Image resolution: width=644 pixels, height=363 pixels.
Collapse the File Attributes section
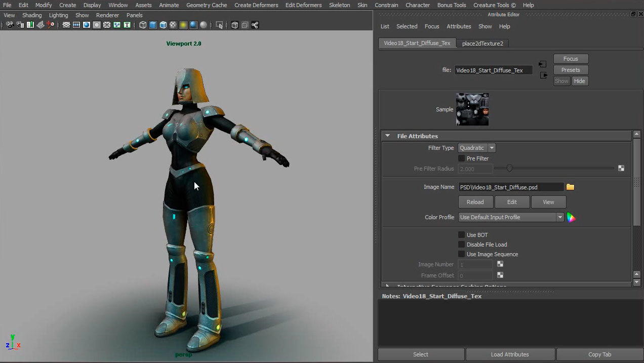coord(388,136)
